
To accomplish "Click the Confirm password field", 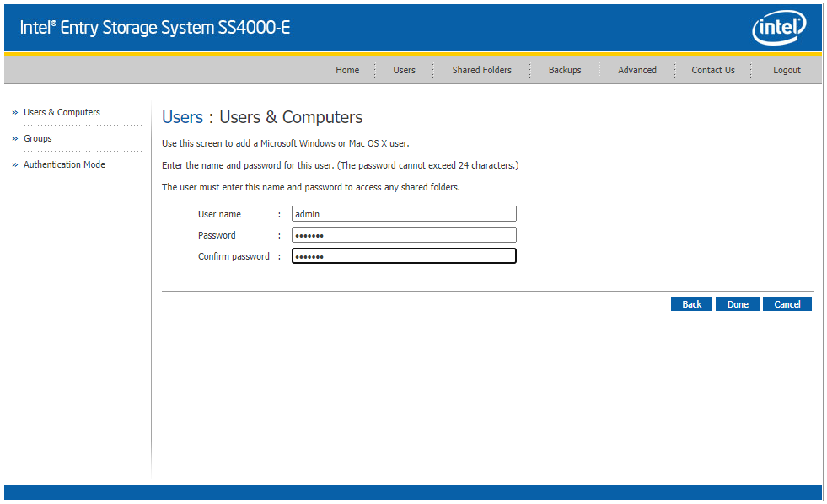I will [x=404, y=255].
